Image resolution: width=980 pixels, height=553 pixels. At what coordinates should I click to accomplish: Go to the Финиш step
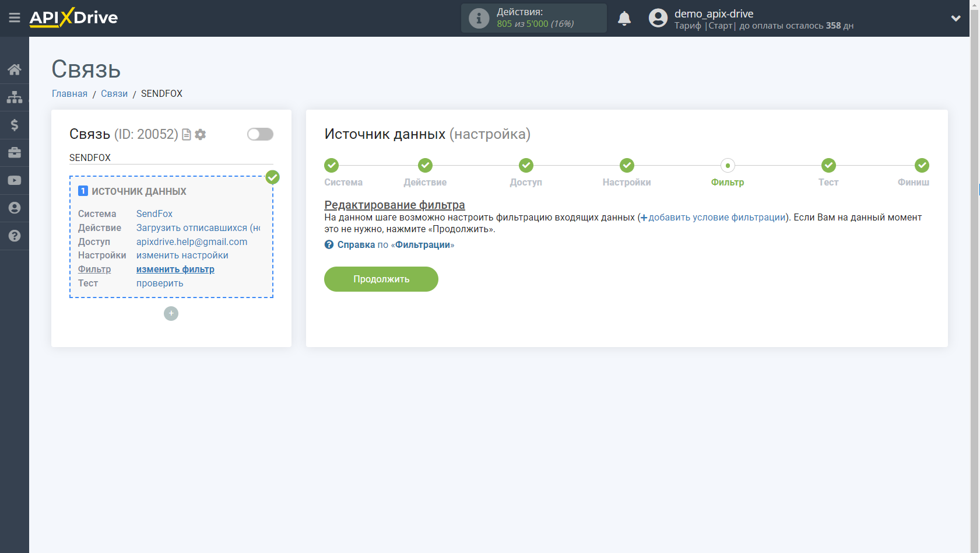point(914,173)
